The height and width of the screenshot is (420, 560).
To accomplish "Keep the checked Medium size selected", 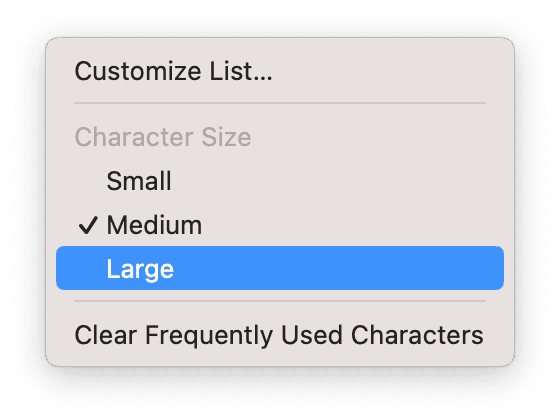I will pos(280,225).
